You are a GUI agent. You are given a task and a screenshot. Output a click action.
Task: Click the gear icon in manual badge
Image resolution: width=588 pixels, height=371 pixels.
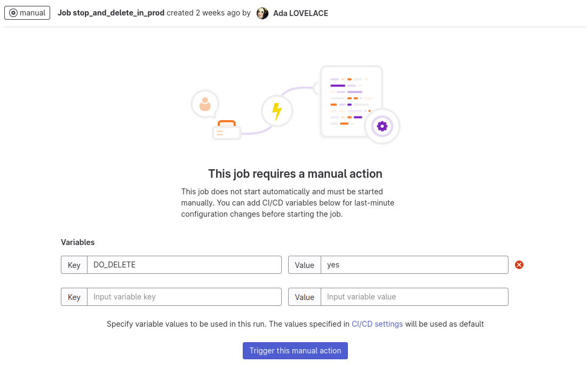[14, 13]
